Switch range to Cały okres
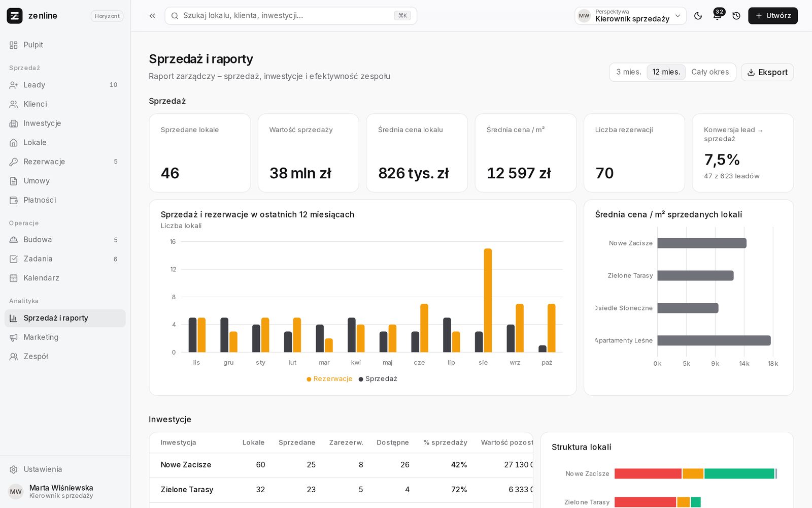The width and height of the screenshot is (812, 508). 710,72
